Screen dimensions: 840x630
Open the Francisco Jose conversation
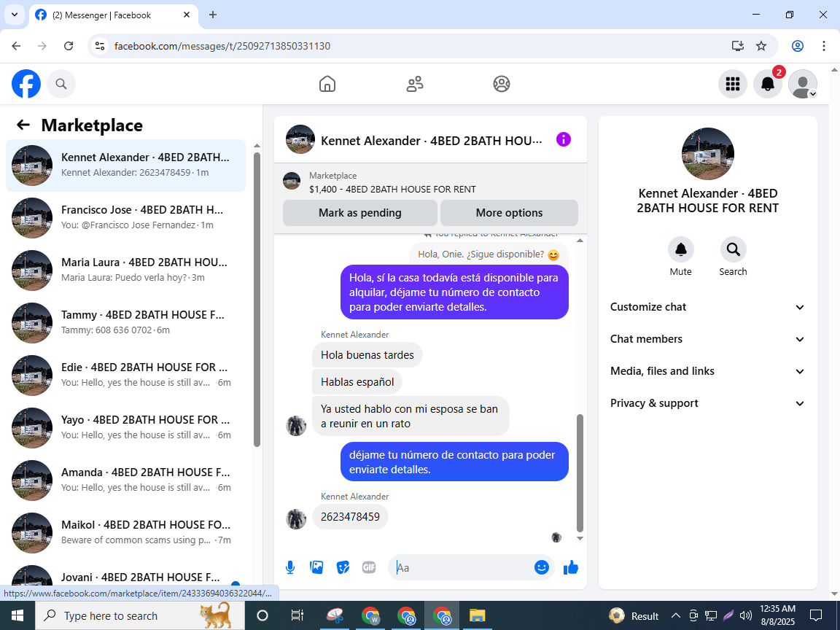(x=126, y=217)
